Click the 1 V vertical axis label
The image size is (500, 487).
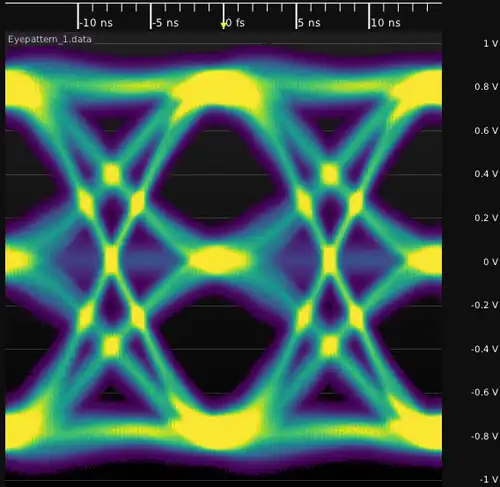coord(491,43)
